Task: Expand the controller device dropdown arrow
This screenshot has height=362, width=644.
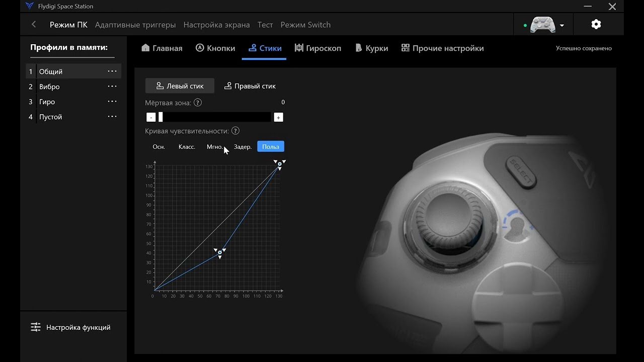Action: point(562,26)
